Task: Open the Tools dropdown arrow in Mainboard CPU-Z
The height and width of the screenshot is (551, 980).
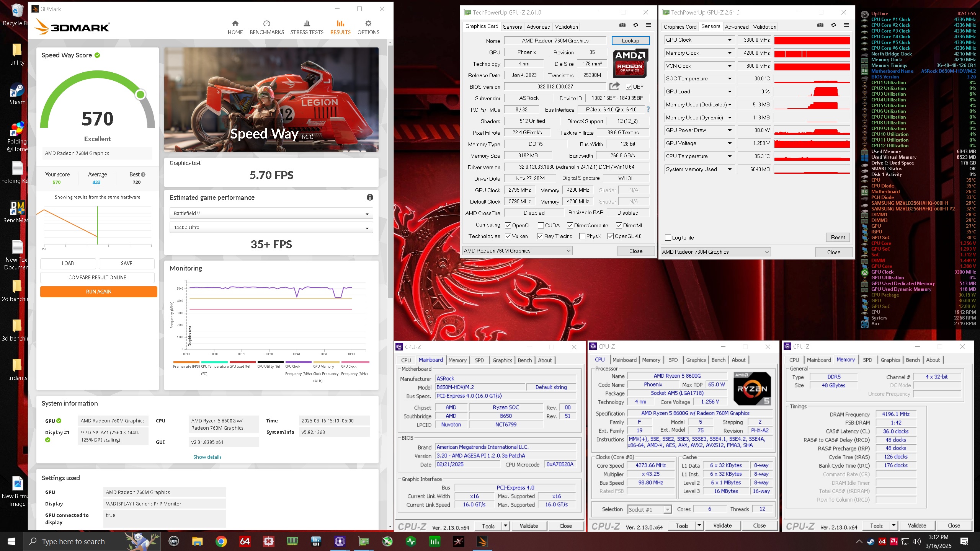Action: [505, 526]
